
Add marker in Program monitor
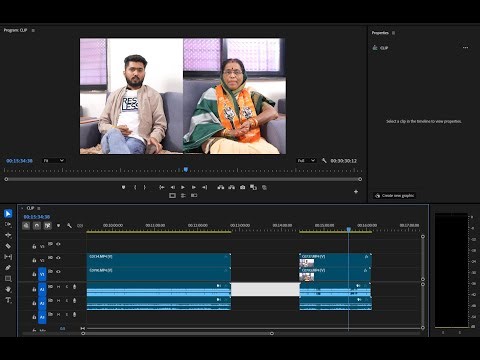click(123, 187)
